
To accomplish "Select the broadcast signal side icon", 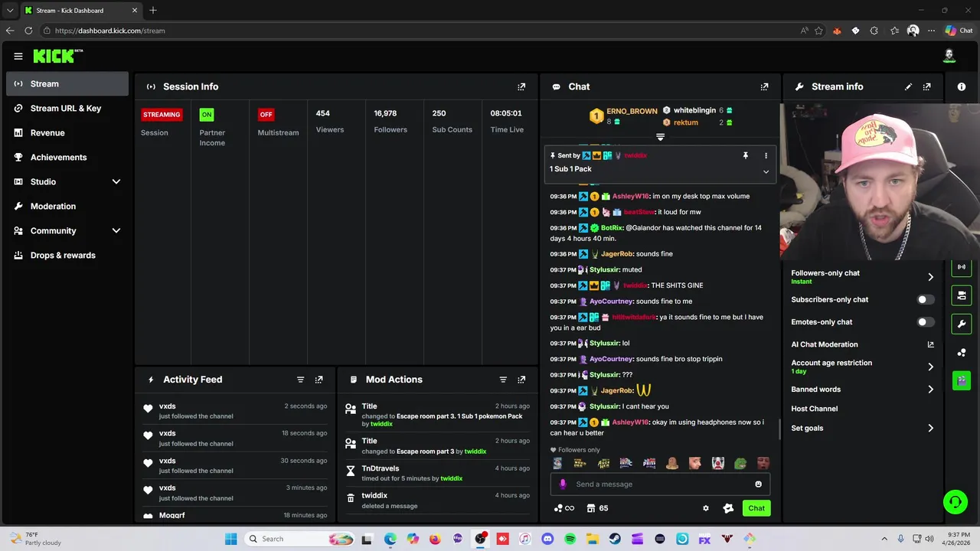I will point(962,267).
